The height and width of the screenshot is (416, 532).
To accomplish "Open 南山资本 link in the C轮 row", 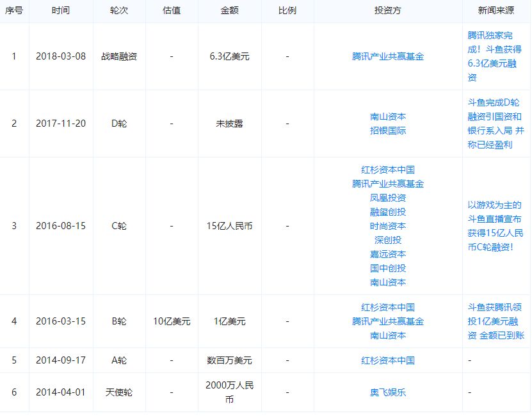I will click(388, 282).
